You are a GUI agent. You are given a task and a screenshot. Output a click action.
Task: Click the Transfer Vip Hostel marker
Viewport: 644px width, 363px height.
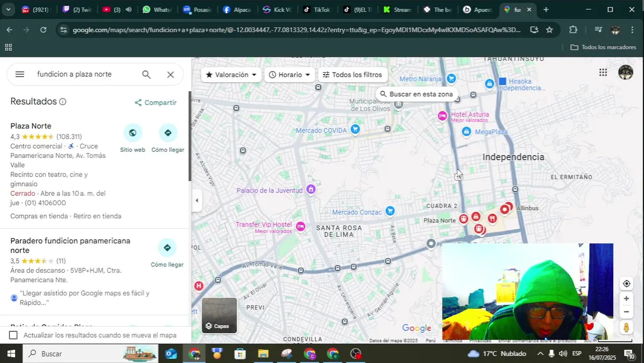301,226
